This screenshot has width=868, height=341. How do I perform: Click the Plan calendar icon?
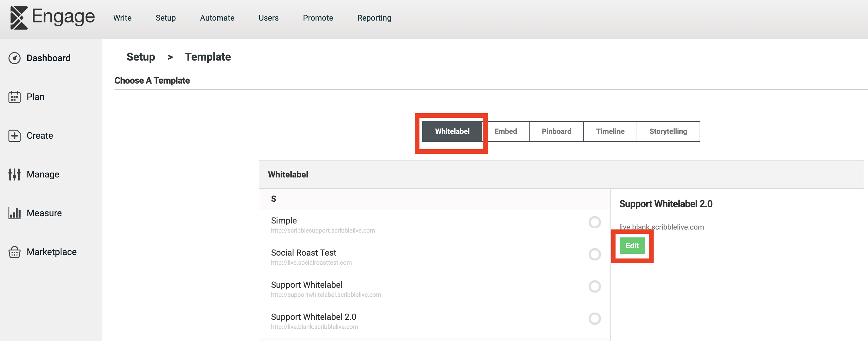pos(15,97)
